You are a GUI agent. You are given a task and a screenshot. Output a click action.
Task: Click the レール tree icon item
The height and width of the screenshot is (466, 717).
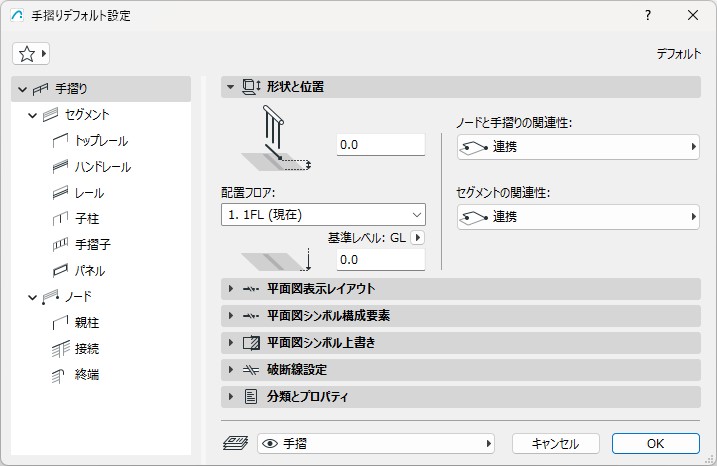pos(60,193)
